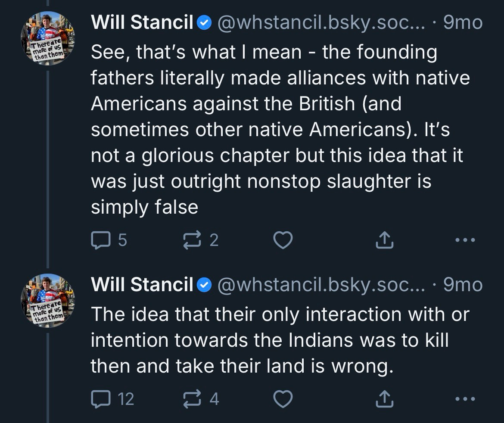Open the first post's avatar photo

click(x=48, y=38)
